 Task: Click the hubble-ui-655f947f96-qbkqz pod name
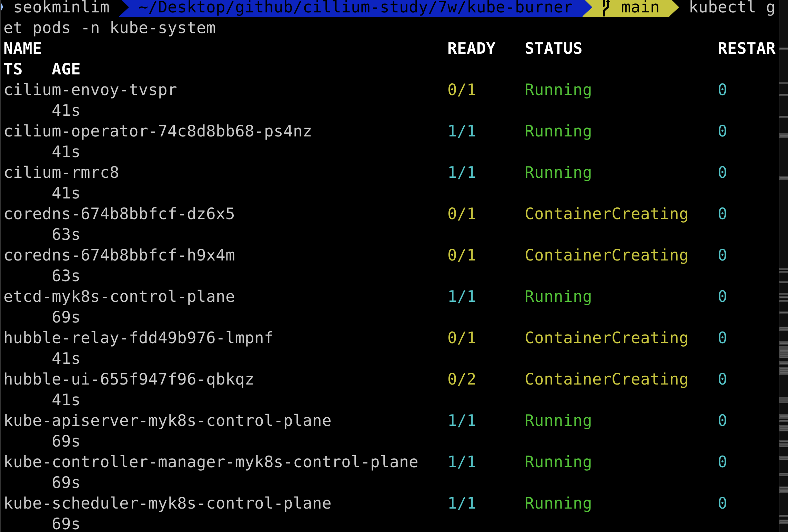point(129,379)
